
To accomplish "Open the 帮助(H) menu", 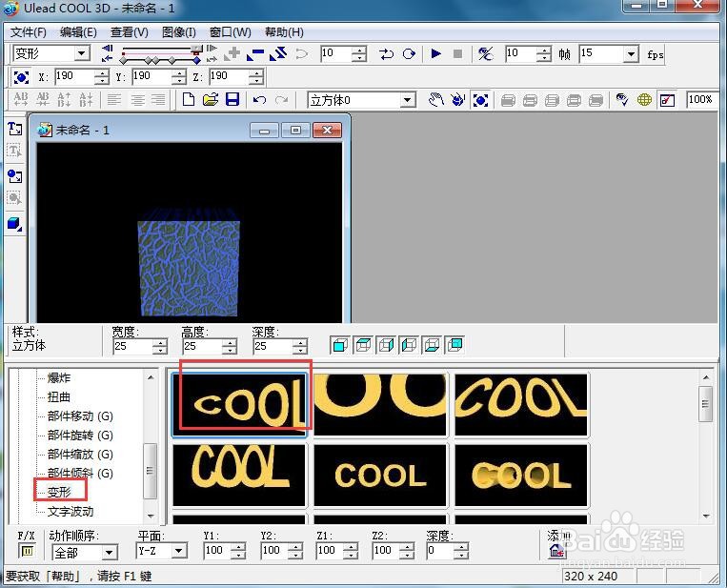I will (x=284, y=32).
